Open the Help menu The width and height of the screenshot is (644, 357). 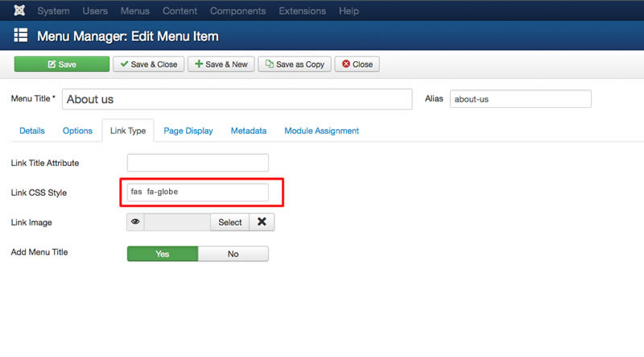(x=349, y=10)
